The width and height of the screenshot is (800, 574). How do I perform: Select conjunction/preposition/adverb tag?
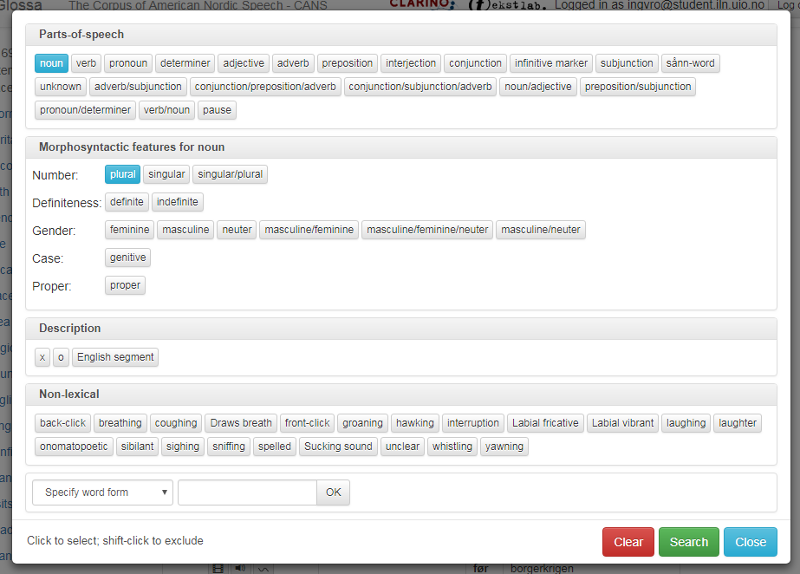click(265, 87)
